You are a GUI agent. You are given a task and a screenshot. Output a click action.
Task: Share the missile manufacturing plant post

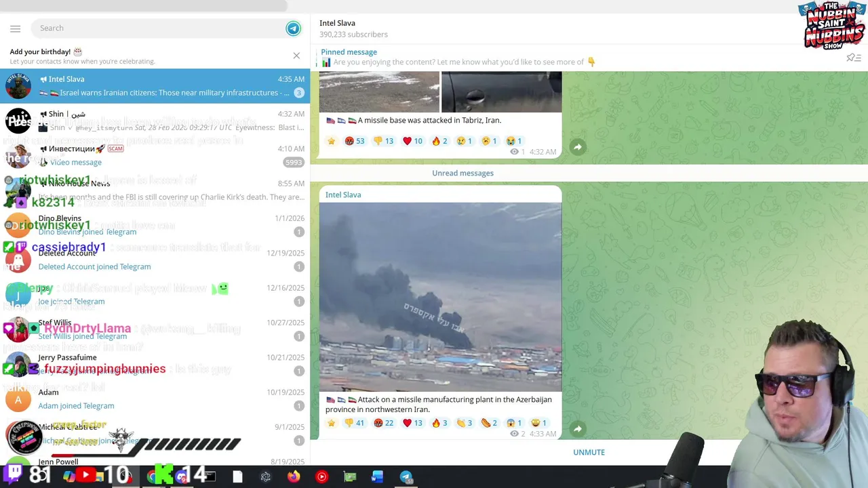pyautogui.click(x=577, y=428)
